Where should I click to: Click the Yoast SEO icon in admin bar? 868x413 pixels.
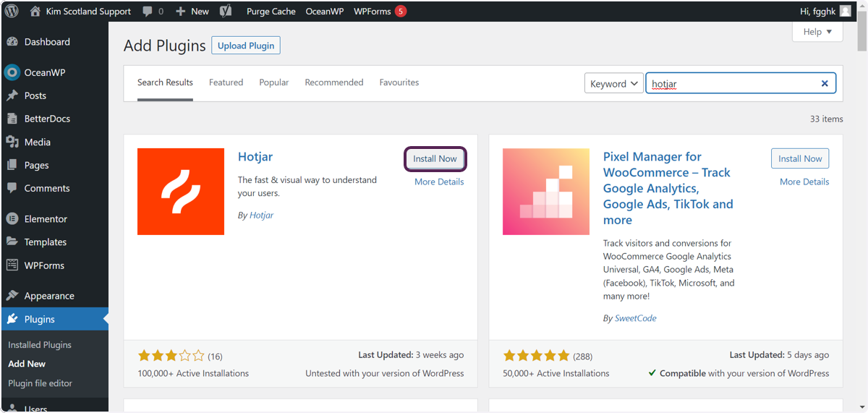click(x=226, y=11)
